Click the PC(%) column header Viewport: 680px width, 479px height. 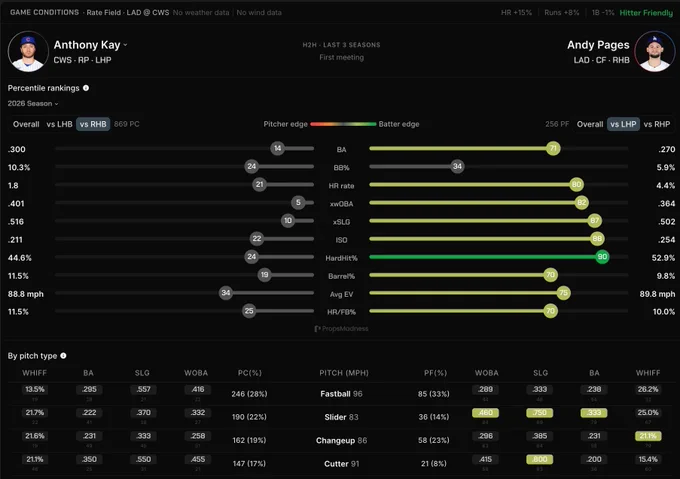tap(250, 373)
